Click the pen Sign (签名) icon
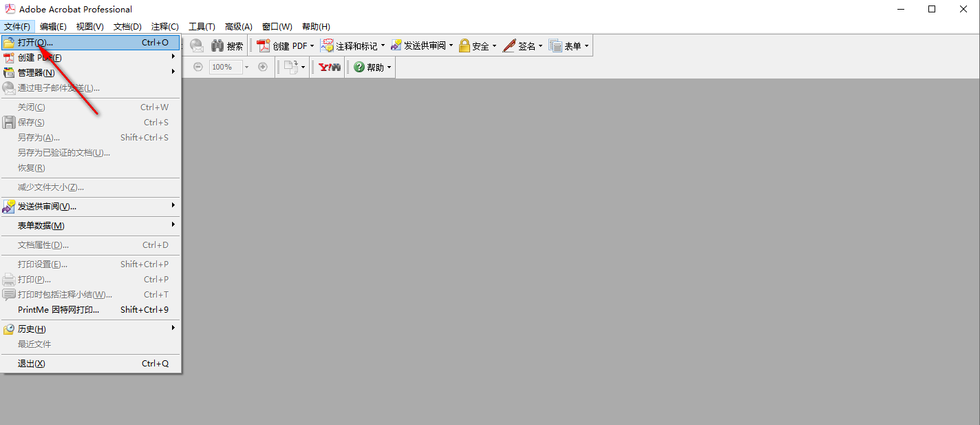This screenshot has width=980, height=425. (x=509, y=46)
